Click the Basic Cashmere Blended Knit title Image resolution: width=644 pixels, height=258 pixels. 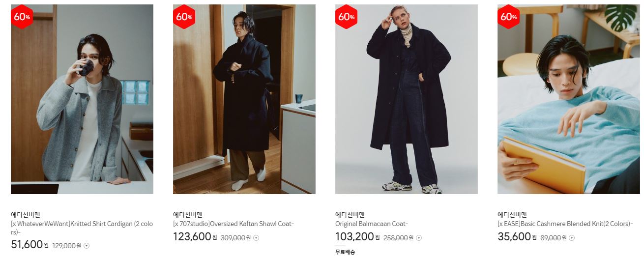tap(565, 224)
